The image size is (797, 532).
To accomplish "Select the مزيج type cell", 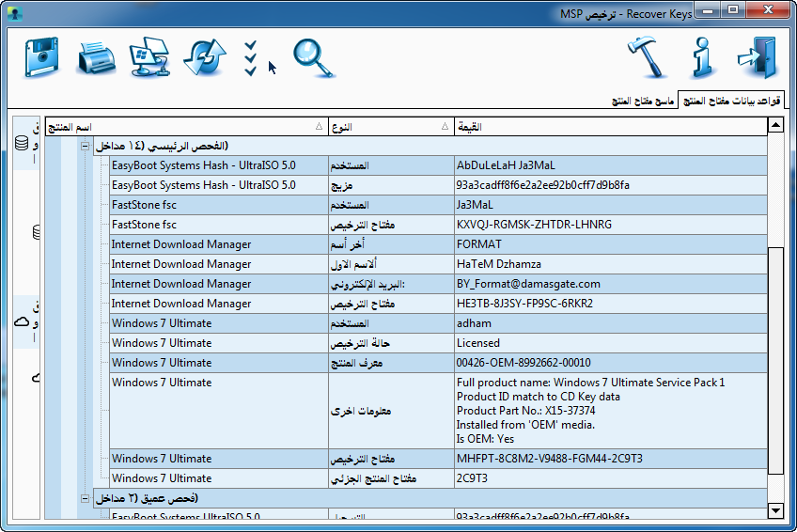I will click(391, 185).
